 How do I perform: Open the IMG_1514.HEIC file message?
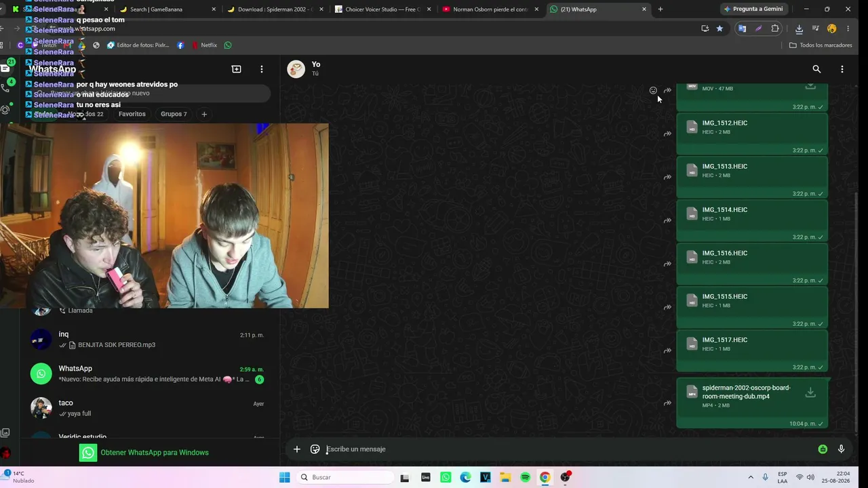(x=752, y=221)
